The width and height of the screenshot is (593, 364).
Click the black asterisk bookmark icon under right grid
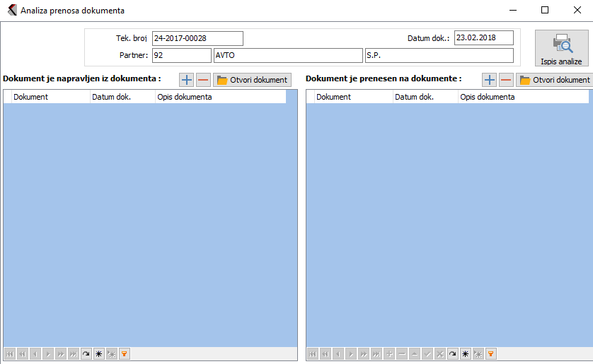[465, 353]
